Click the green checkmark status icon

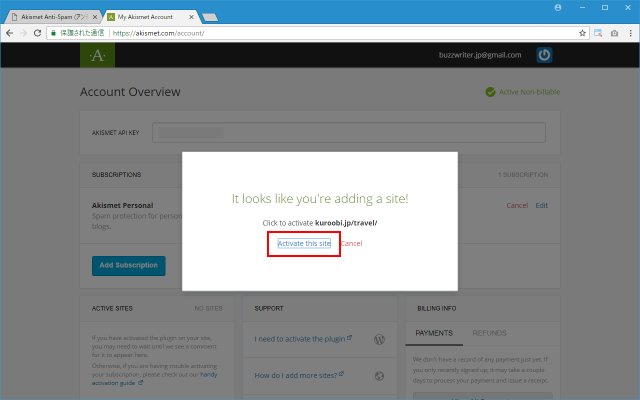490,92
